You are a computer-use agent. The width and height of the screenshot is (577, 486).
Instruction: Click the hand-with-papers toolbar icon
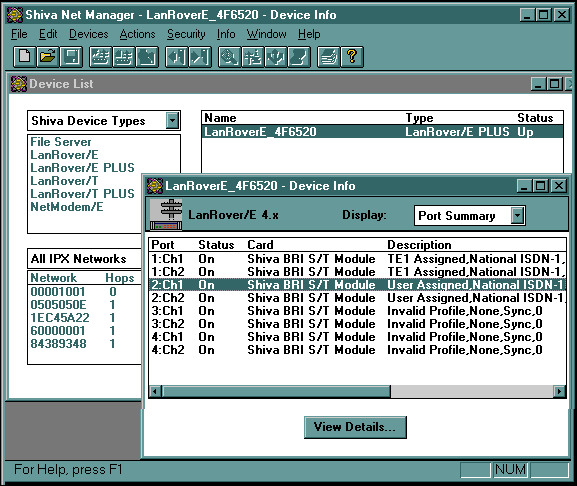[329, 57]
